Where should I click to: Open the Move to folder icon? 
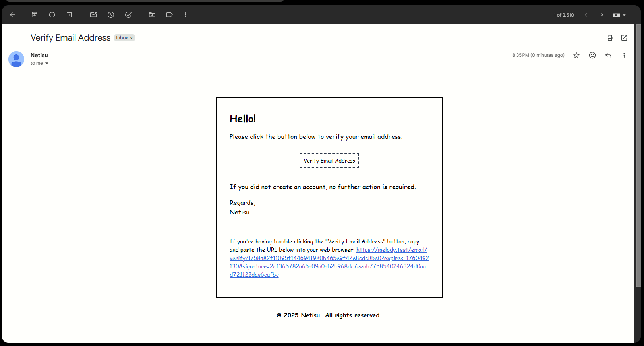pos(152,15)
